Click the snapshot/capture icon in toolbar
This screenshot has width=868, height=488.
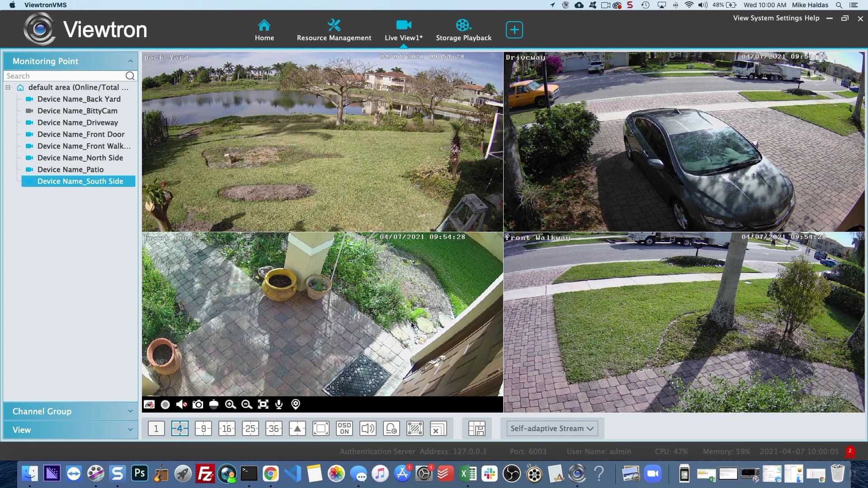198,404
